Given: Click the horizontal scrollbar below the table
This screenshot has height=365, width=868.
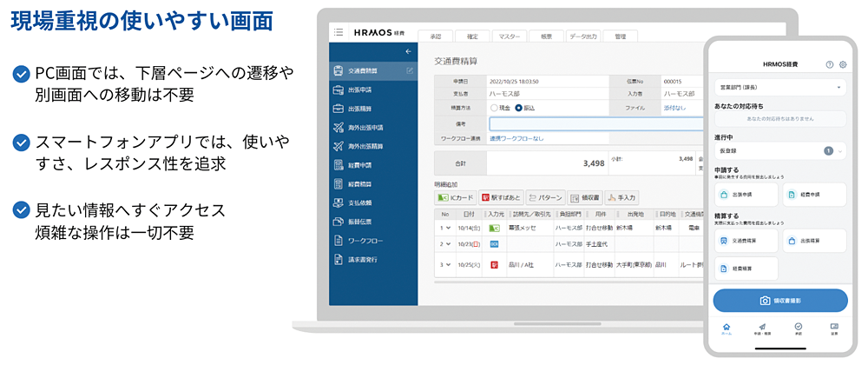Looking at the screenshot, I should pos(569,282).
